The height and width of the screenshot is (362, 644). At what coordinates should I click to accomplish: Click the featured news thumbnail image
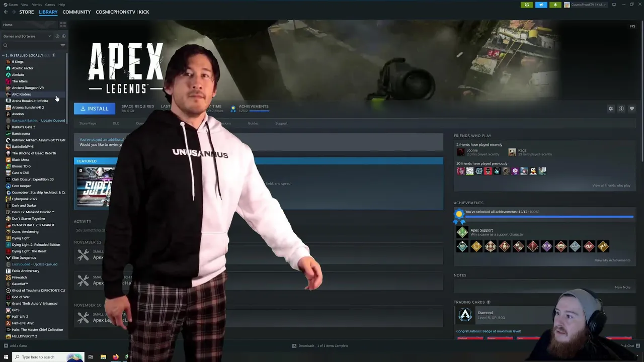click(x=96, y=187)
